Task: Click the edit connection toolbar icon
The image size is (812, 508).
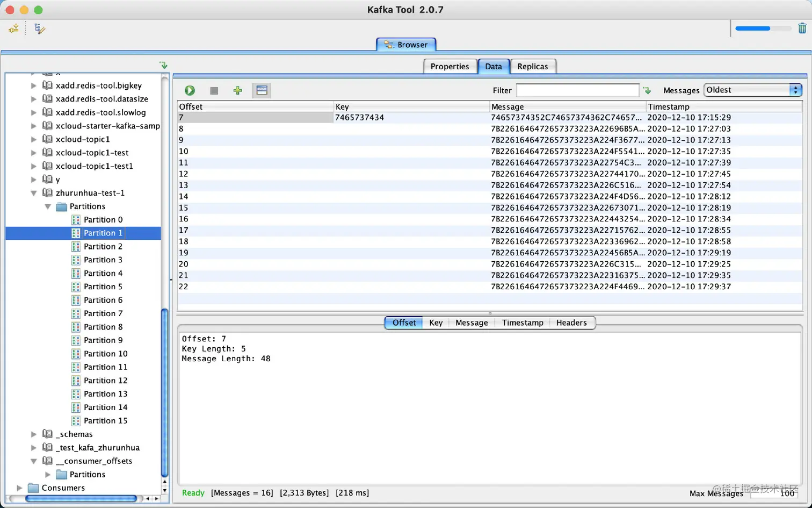Action: point(40,28)
